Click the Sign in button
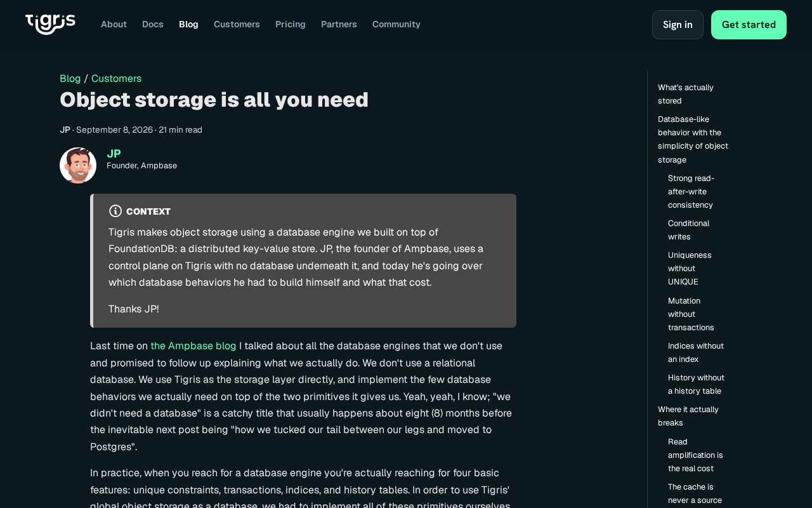The height and width of the screenshot is (508, 812). [678, 25]
